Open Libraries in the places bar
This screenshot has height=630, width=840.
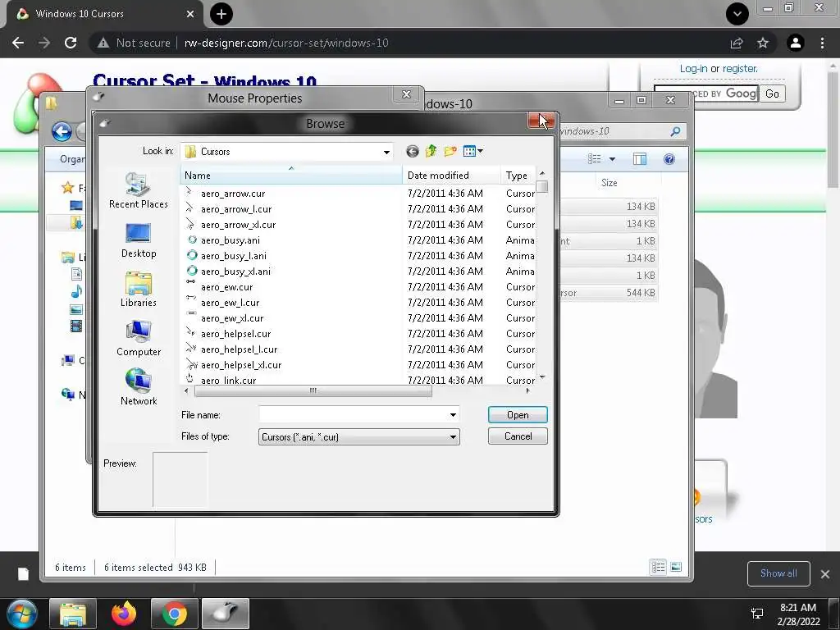(x=138, y=290)
